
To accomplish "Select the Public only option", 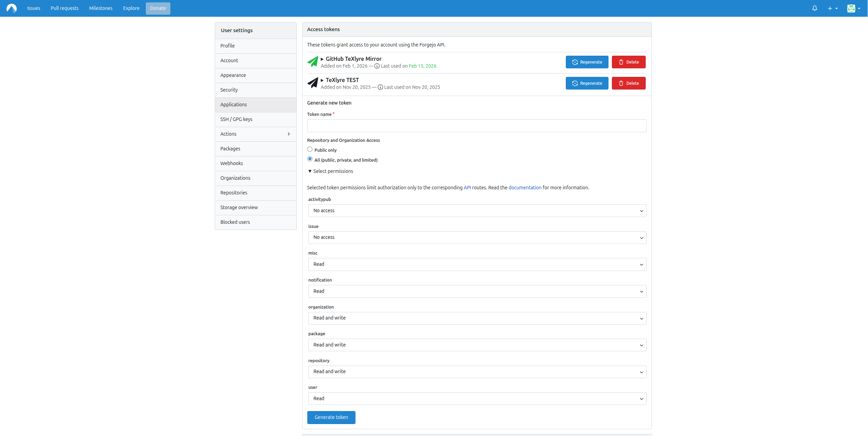I will [310, 149].
